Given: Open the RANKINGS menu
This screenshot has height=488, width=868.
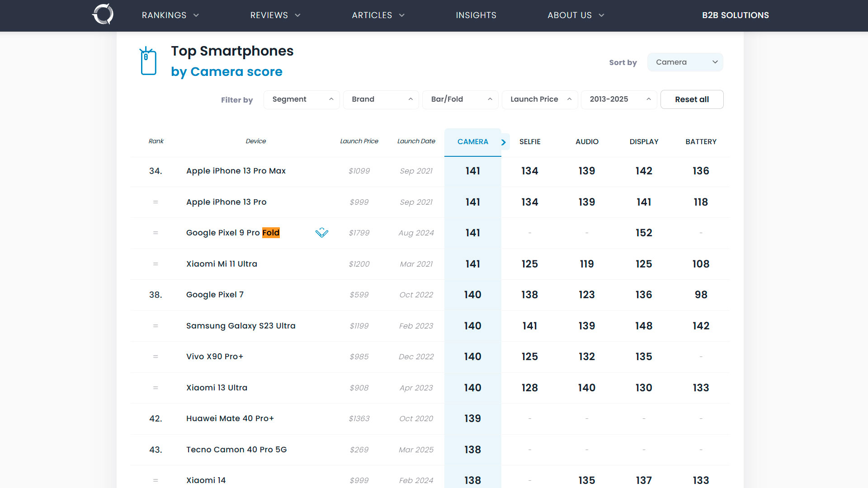Looking at the screenshot, I should tap(170, 15).
